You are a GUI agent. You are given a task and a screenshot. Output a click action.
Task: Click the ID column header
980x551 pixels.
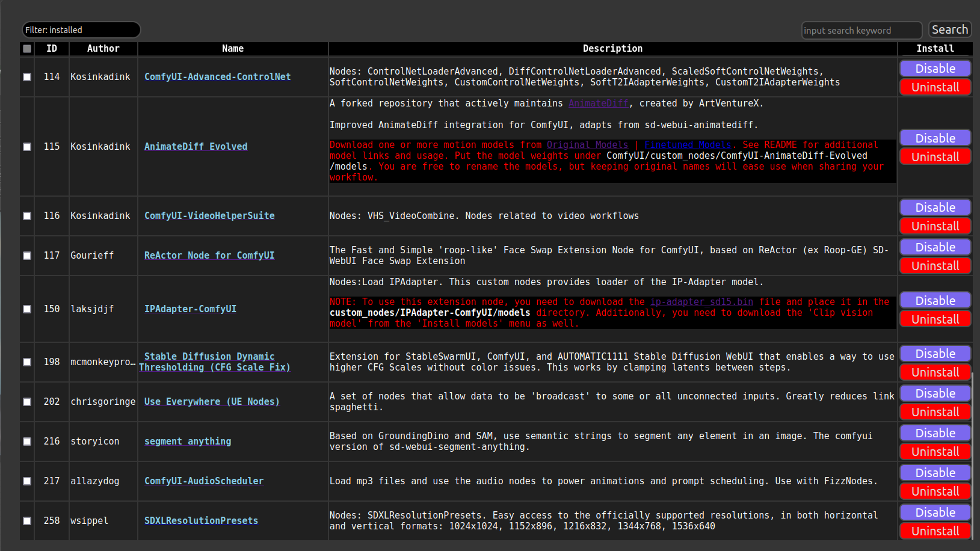(x=52, y=49)
